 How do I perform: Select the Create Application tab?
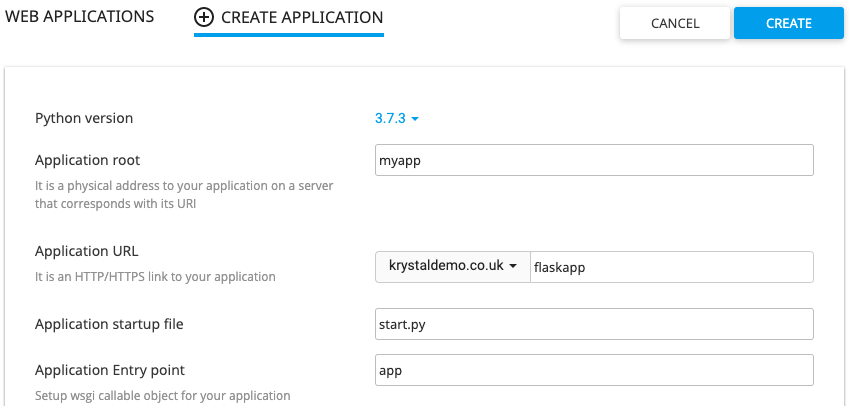click(x=289, y=18)
